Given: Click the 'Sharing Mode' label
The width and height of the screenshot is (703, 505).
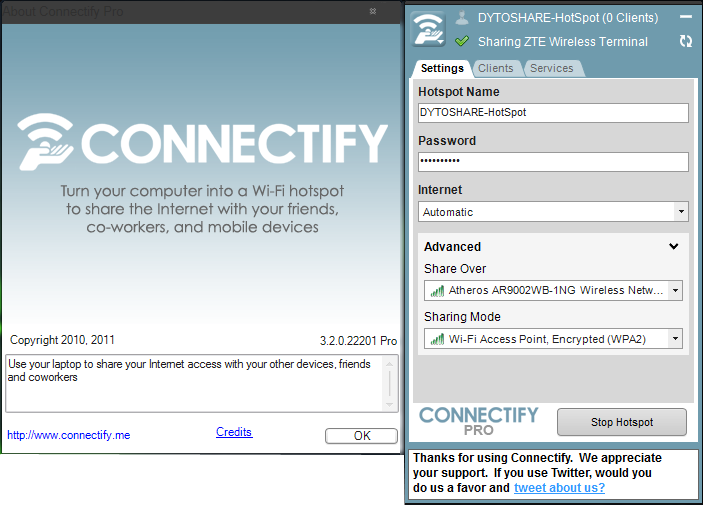Looking at the screenshot, I should 462,317.
